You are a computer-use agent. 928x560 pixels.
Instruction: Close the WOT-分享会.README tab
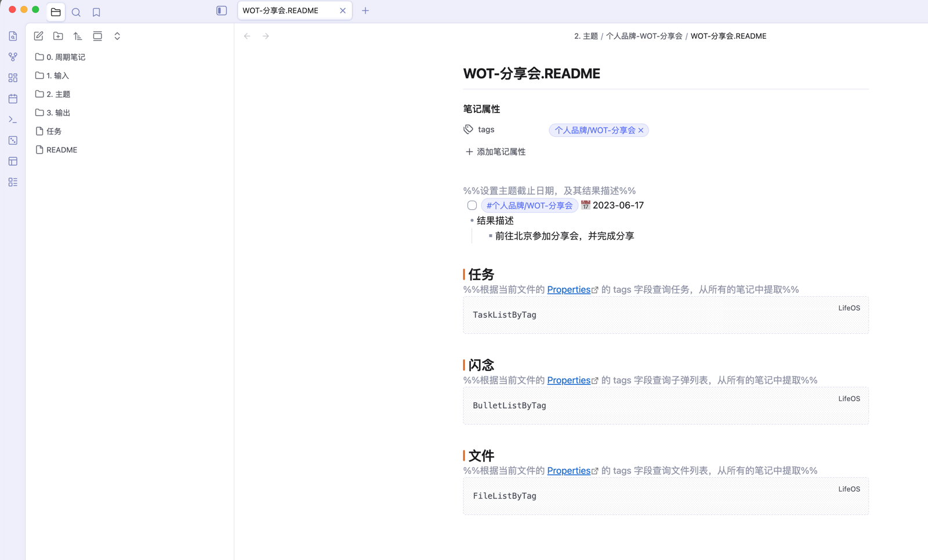click(343, 10)
